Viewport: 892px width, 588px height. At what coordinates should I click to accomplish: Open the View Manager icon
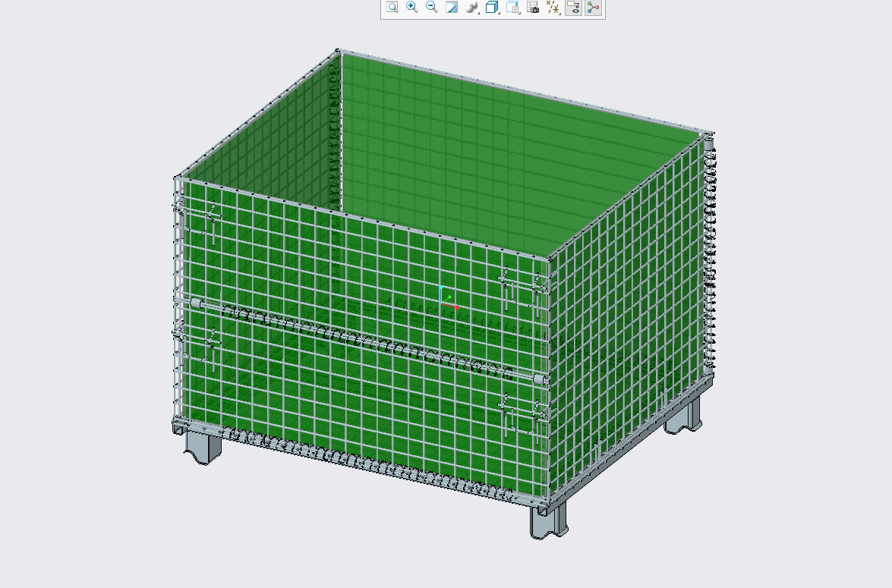point(512,7)
